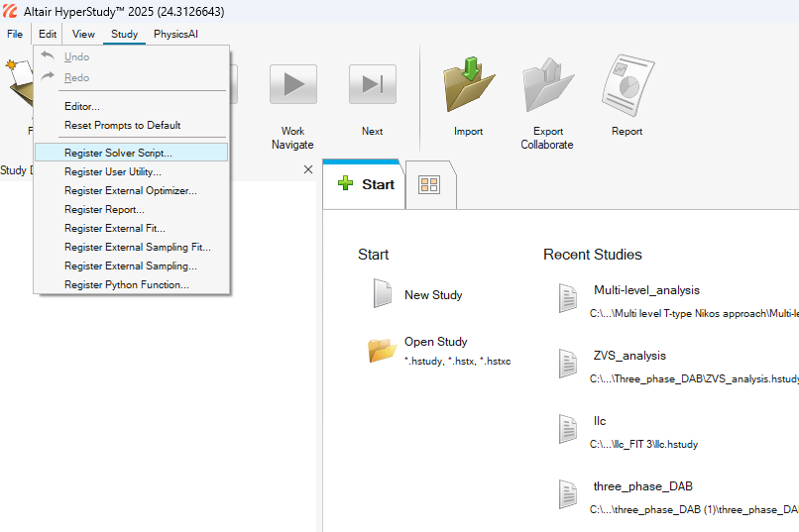Switch to the Start tab

[365, 184]
